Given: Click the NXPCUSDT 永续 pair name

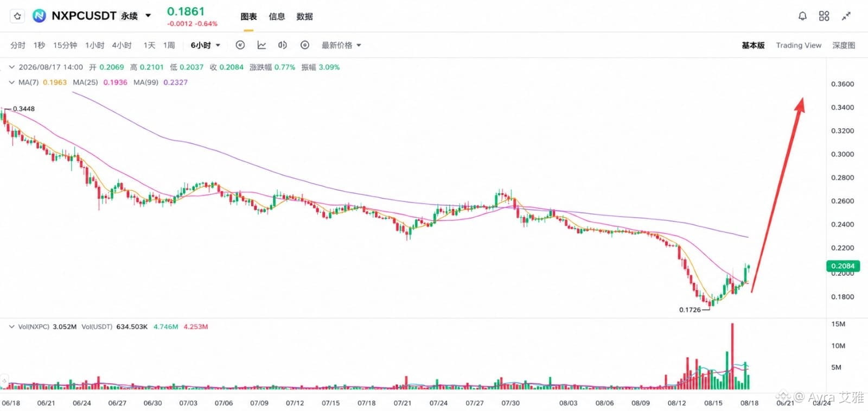Looking at the screenshot, I should click(94, 16).
